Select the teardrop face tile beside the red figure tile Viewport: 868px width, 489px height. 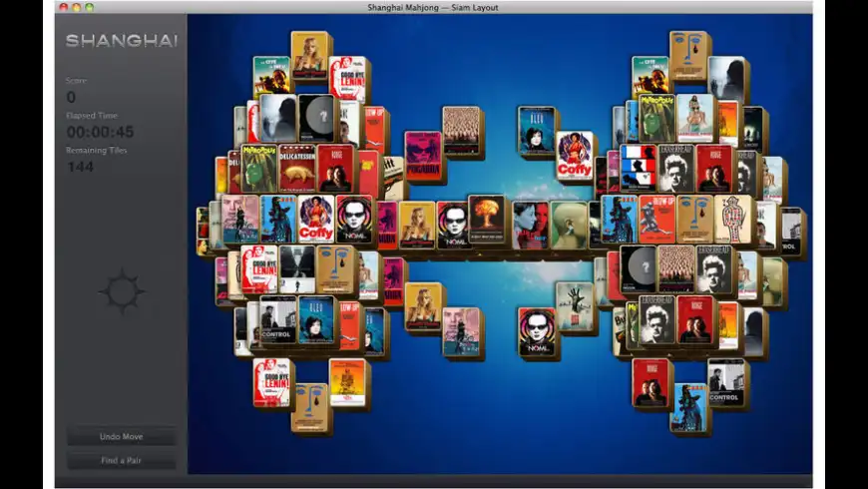pyautogui.click(x=694, y=220)
